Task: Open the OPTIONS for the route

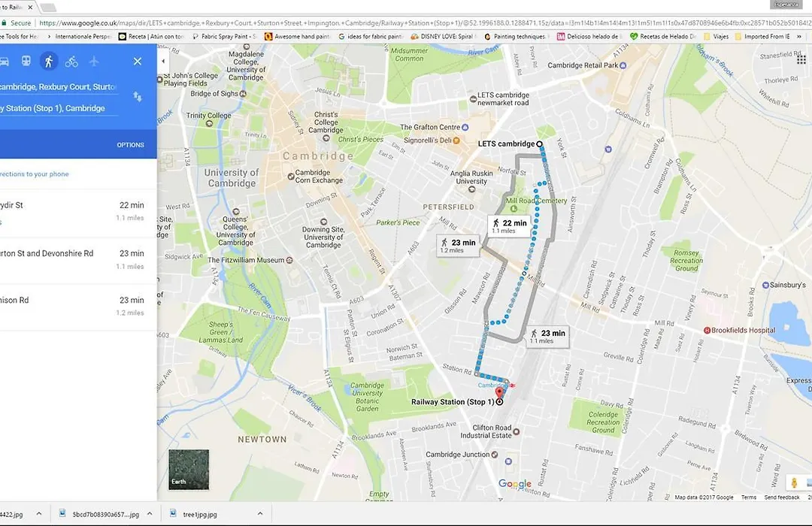Action: click(x=131, y=145)
